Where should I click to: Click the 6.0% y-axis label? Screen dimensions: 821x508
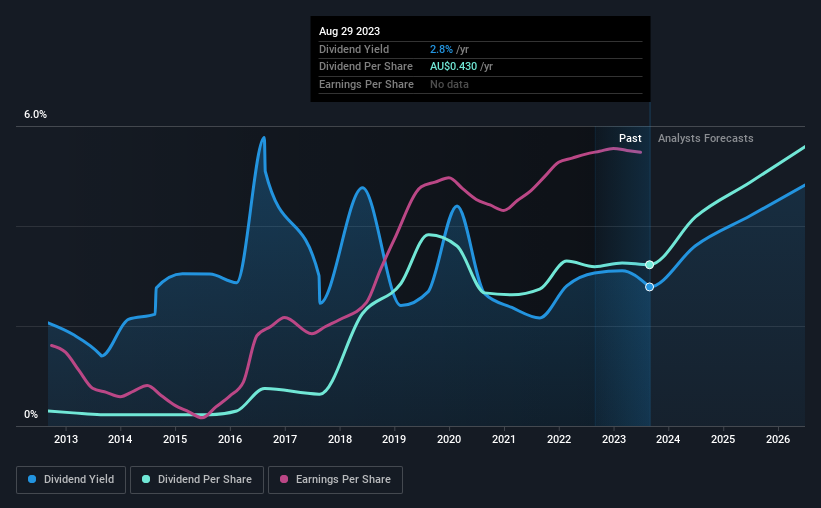(x=35, y=115)
